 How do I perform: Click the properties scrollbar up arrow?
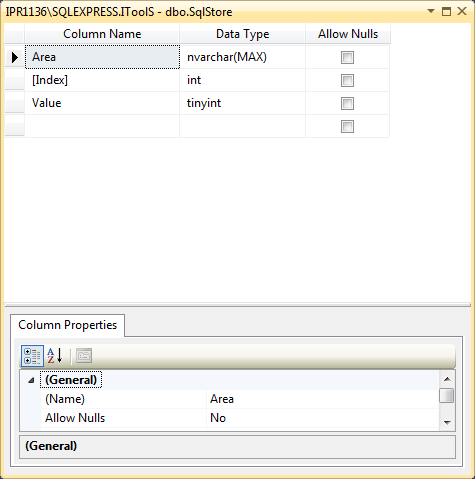pos(447,379)
